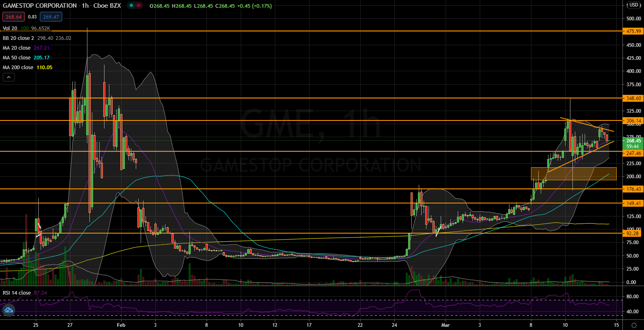Click the Feb date label on time axis

click(121, 325)
